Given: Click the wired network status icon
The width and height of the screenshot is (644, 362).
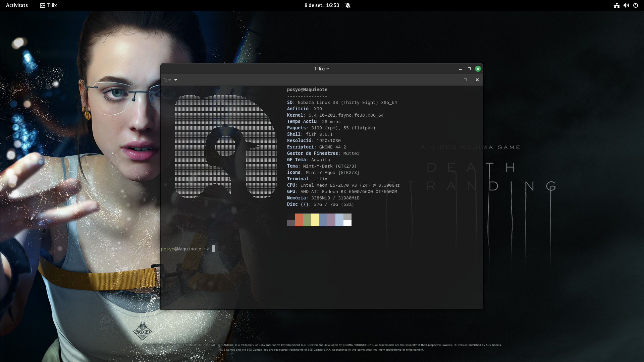Looking at the screenshot, I should [x=616, y=5].
